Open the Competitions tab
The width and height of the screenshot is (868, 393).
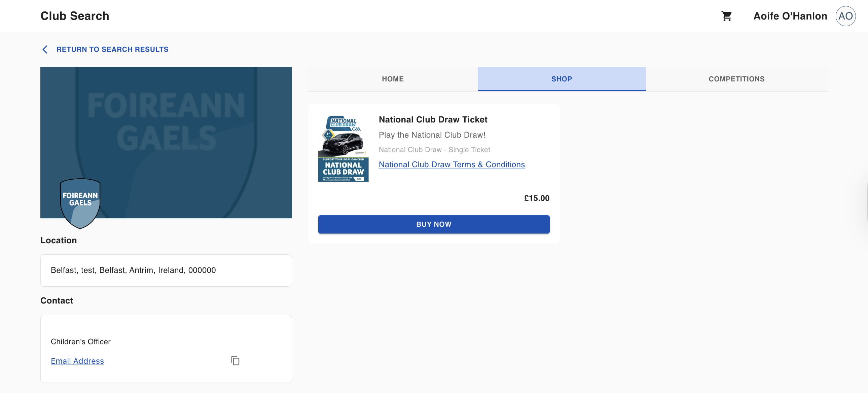click(736, 79)
